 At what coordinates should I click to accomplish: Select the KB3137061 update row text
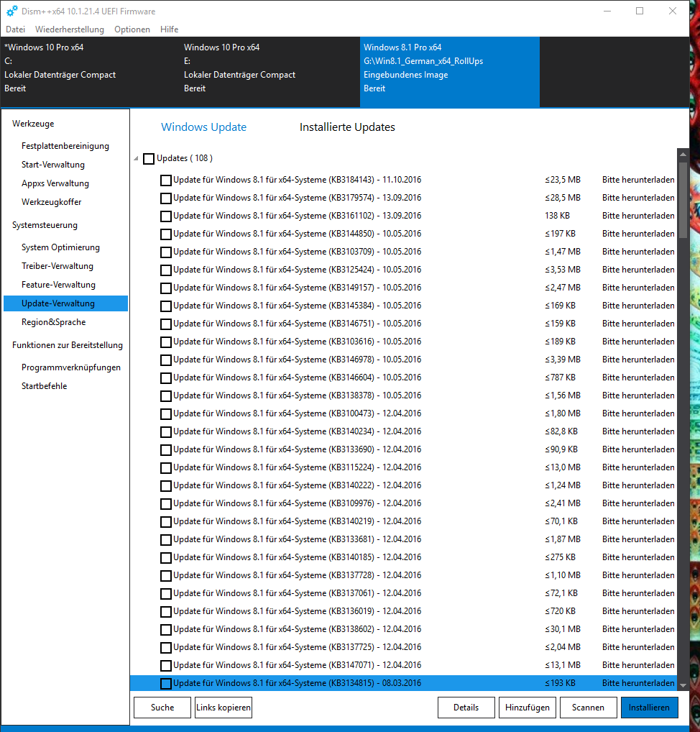(x=298, y=593)
